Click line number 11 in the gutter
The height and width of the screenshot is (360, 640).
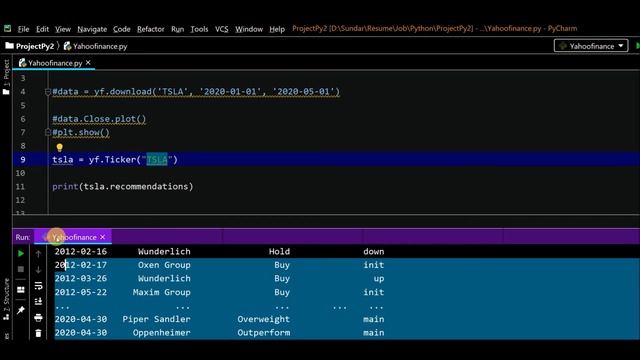(20, 187)
